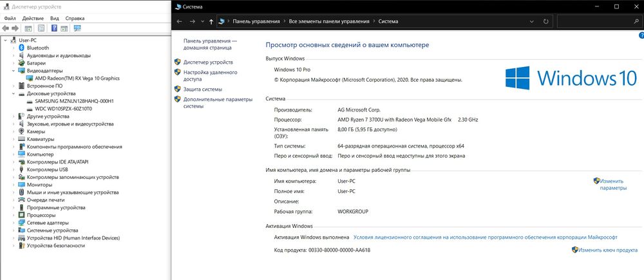The image size is (644, 280).
Task: Click the Контроллеры USB icon
Action: pos(22,169)
